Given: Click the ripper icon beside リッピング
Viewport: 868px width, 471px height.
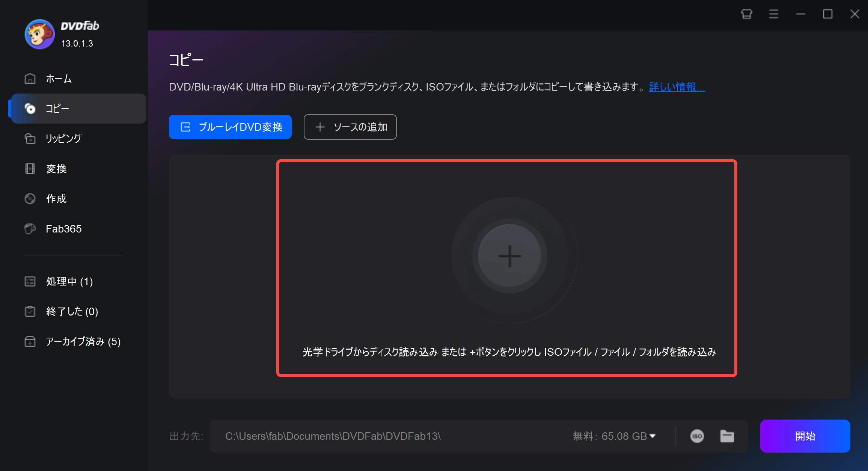Looking at the screenshot, I should (x=30, y=139).
